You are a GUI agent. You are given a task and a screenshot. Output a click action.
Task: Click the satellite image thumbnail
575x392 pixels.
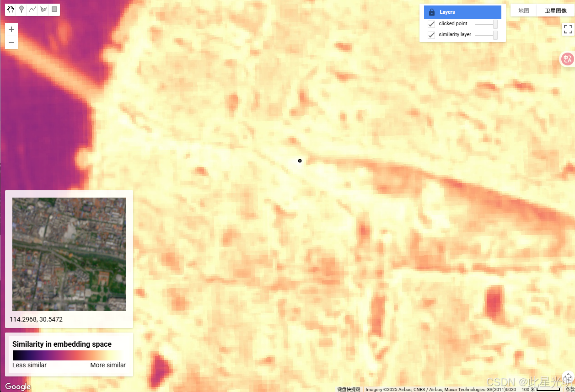[69, 254]
